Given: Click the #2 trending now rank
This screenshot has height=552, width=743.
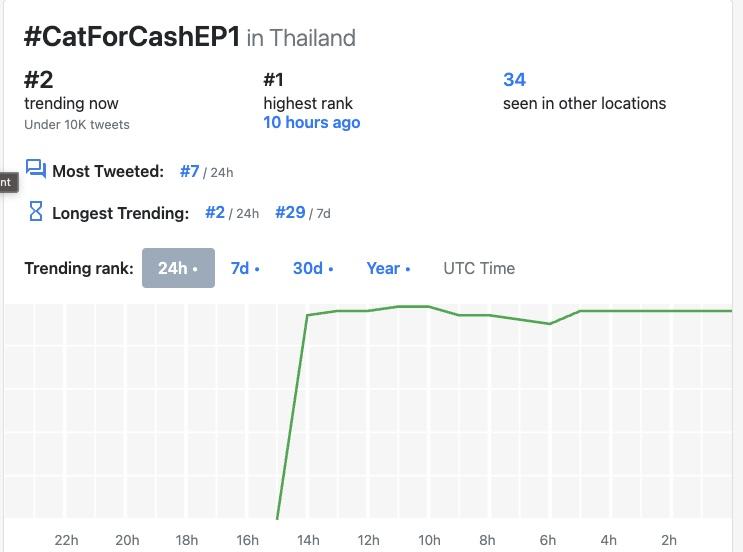Looking at the screenshot, I should pos(37,80).
